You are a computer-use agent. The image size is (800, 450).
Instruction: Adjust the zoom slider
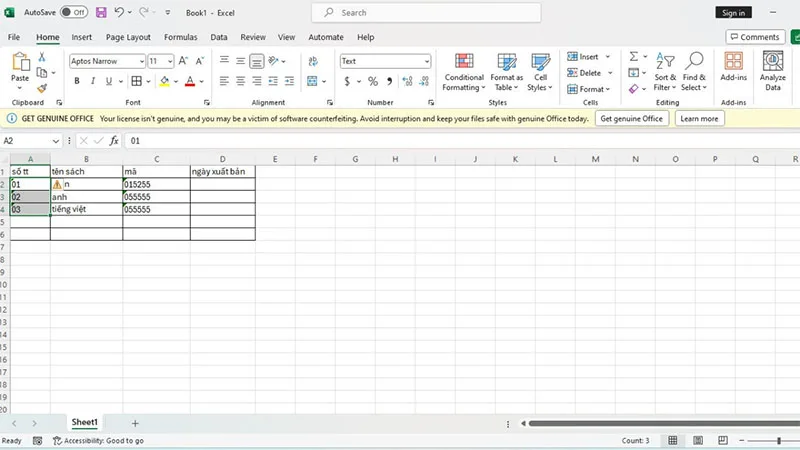click(779, 440)
